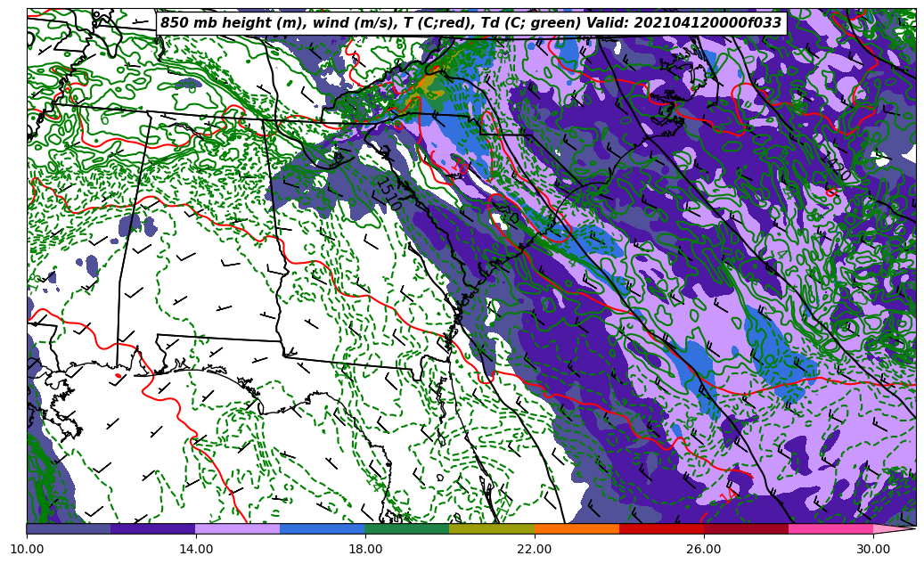The height and width of the screenshot is (564, 924).
Task: Click the 10.00 colorbar tick label
Action: [27, 550]
